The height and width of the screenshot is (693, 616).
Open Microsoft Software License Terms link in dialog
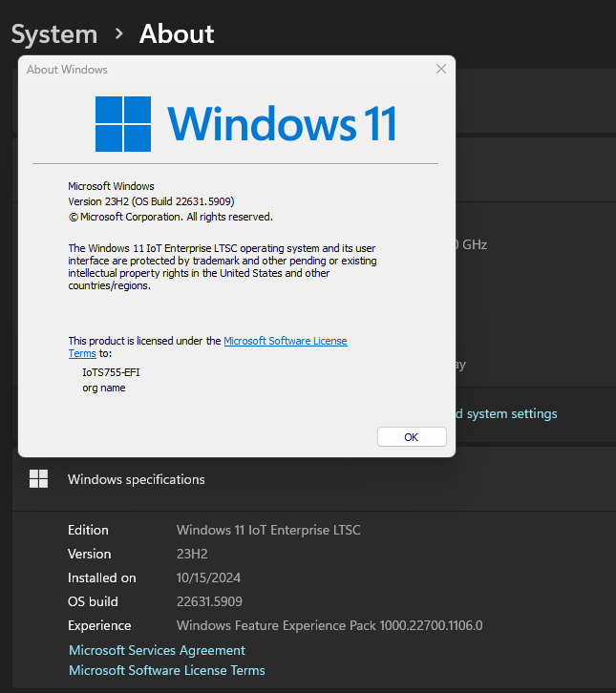click(x=286, y=341)
